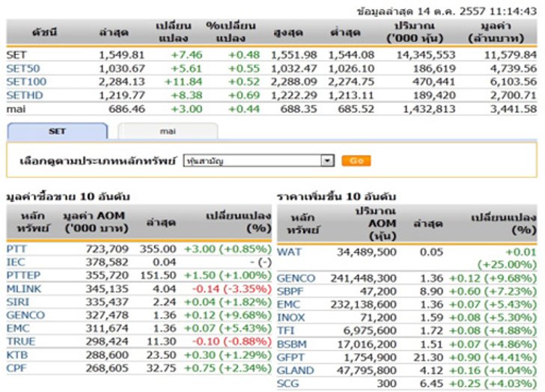Open SIRI stock link
Image resolution: width=545 pixels, height=392 pixels.
point(18,301)
